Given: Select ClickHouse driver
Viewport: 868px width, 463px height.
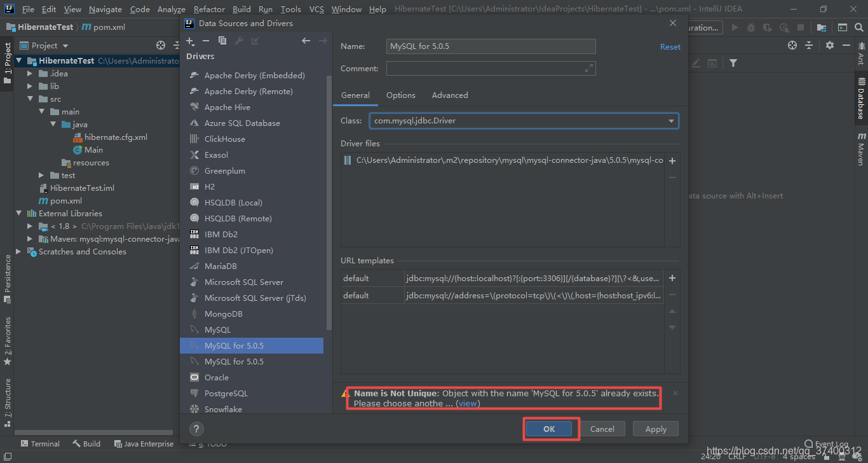Looking at the screenshot, I should [x=252, y=139].
